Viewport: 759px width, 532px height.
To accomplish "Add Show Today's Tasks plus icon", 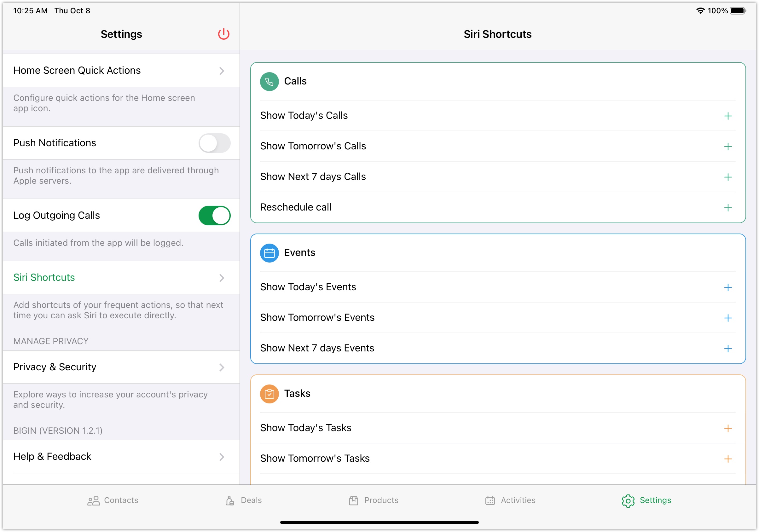I will click(x=727, y=428).
